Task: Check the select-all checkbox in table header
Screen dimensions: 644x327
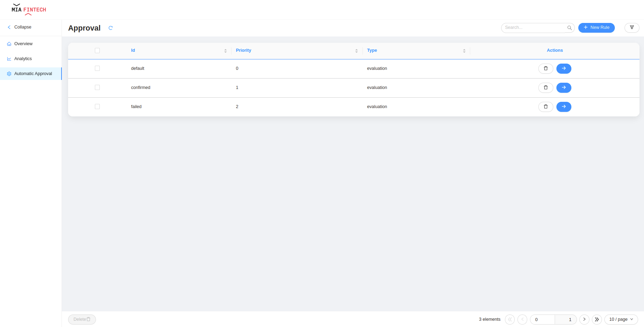Action: point(97,50)
